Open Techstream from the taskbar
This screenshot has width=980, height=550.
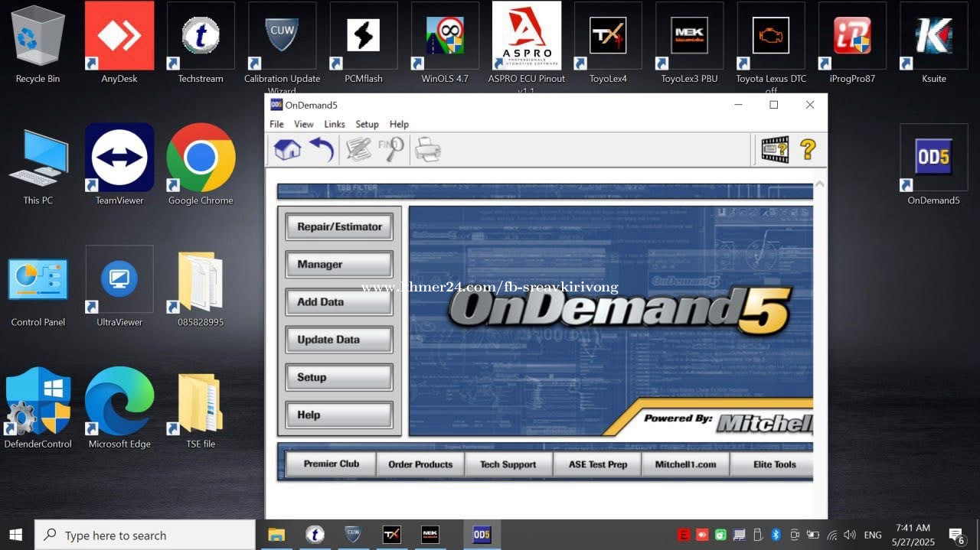[315, 535]
